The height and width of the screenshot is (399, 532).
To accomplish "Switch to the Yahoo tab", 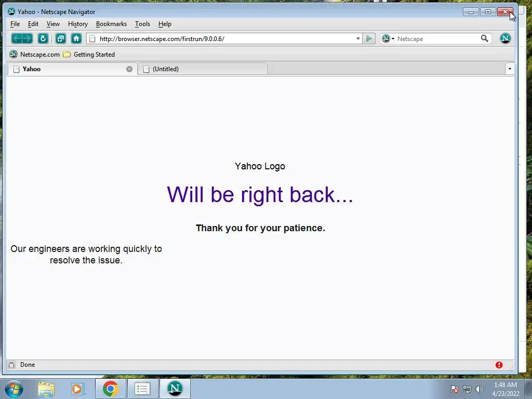I will tap(72, 69).
